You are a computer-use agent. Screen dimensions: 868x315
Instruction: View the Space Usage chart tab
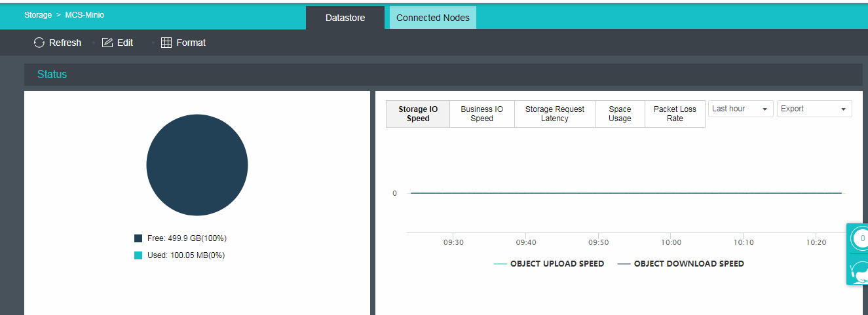point(620,114)
